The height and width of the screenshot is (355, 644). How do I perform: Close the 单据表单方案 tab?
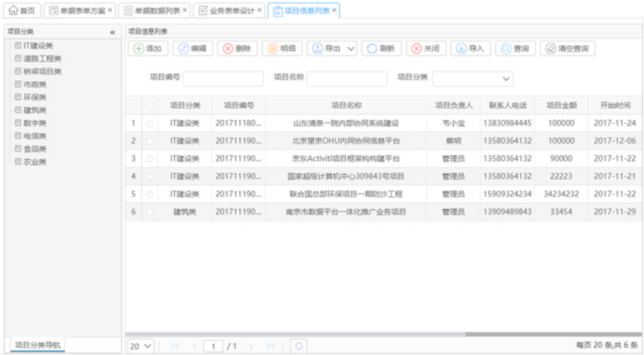tap(110, 10)
